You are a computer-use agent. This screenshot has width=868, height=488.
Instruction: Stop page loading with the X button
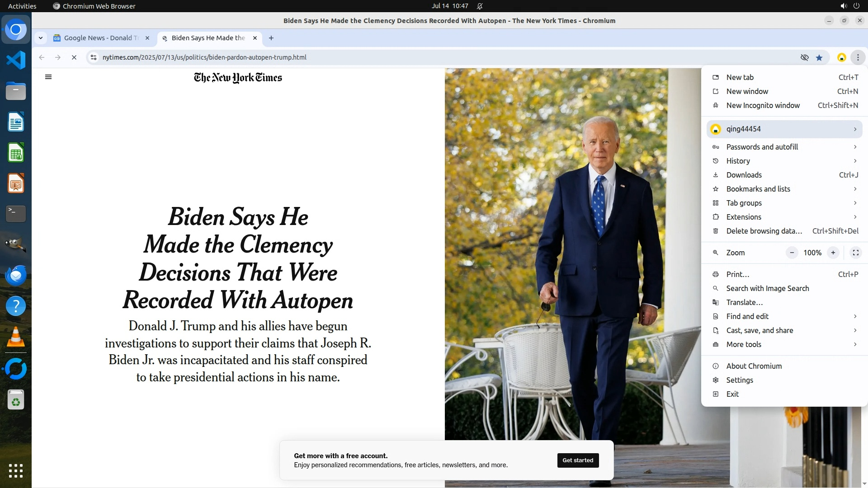74,57
